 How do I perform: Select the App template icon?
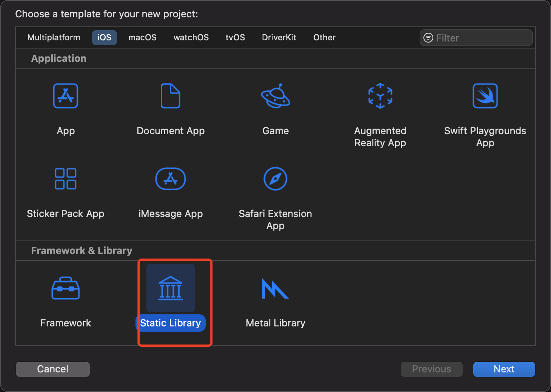coord(66,96)
